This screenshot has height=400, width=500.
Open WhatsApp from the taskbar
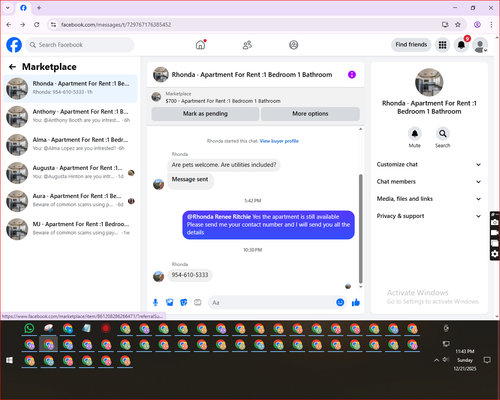click(x=29, y=329)
